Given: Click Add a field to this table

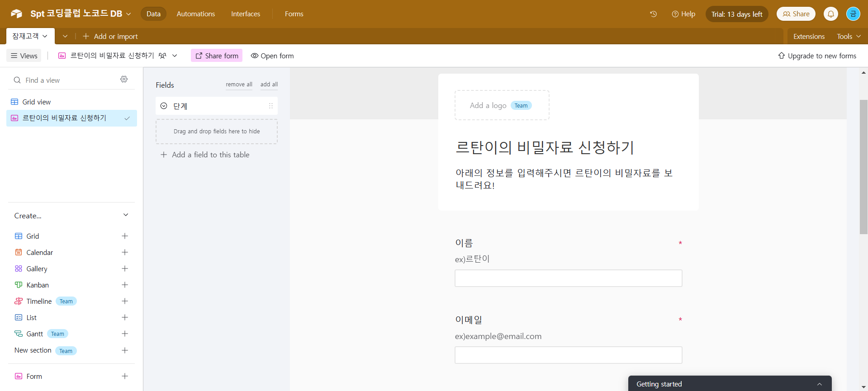Looking at the screenshot, I should point(205,155).
